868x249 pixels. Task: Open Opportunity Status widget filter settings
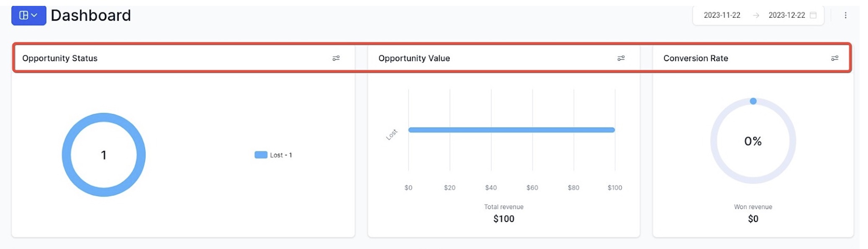(336, 58)
